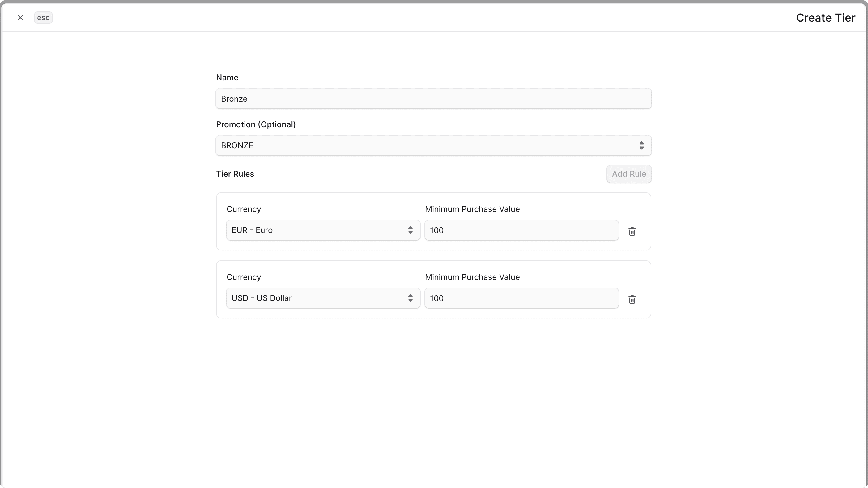Click the Promotion (Optional) label
This screenshot has height=488, width=868.
click(256, 124)
